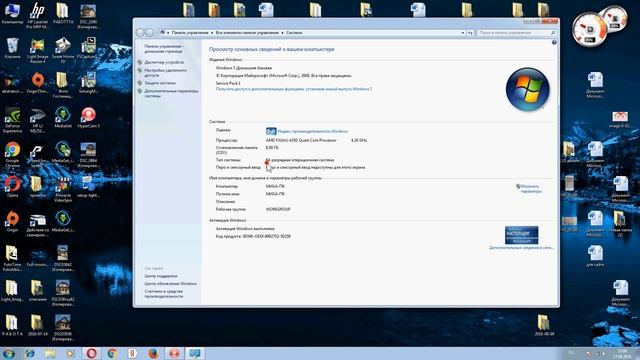Click the taskbar clock and date
The width and height of the screenshot is (640, 360).
coord(622,354)
